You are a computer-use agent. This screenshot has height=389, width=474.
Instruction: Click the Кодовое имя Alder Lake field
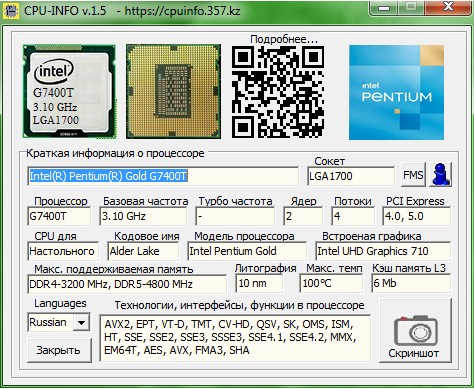click(x=143, y=251)
